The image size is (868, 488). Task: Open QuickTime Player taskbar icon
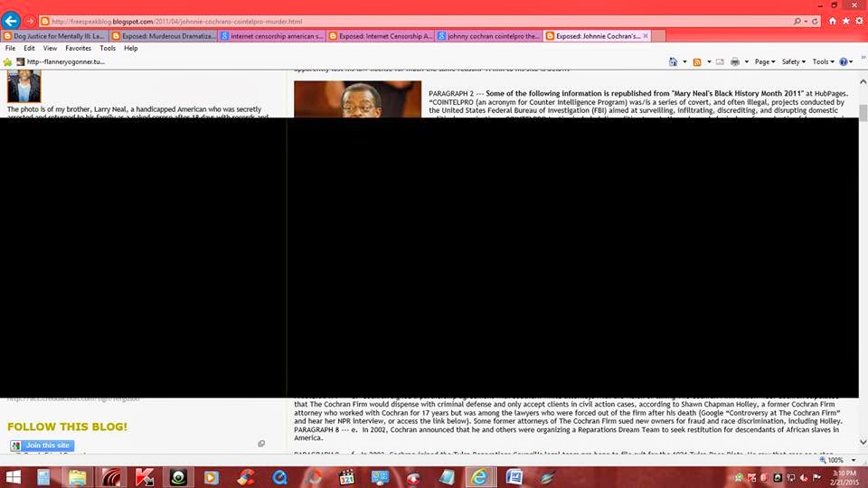[279, 477]
